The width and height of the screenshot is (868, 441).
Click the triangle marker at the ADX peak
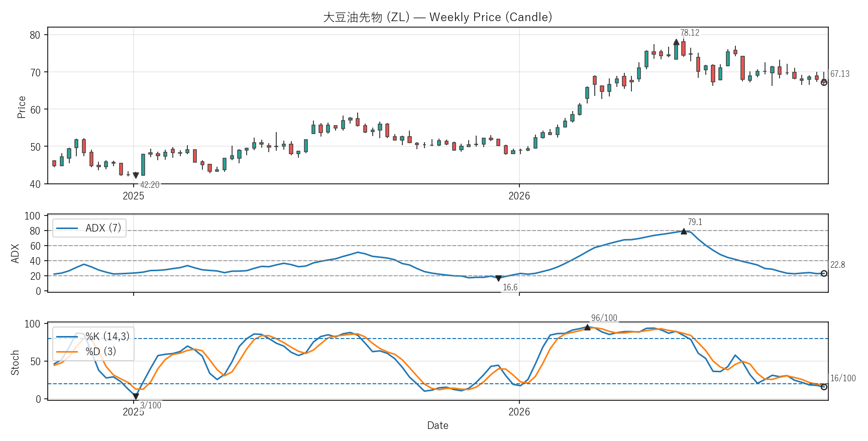click(x=684, y=231)
